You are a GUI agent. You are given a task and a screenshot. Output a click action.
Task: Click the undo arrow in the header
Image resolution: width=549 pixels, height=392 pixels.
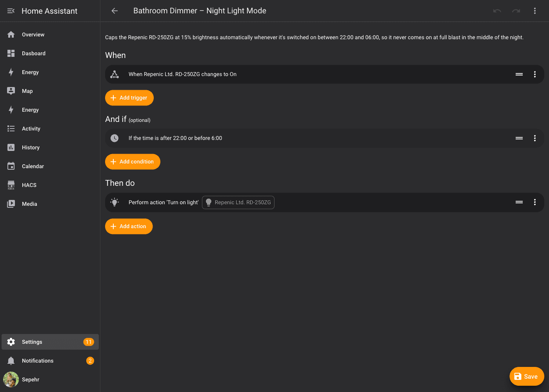(x=497, y=11)
